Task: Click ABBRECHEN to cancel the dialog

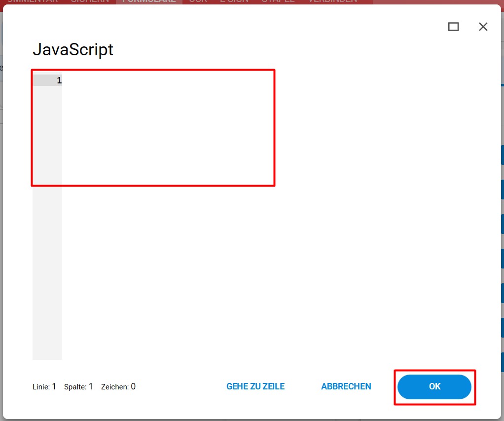Action: coord(346,386)
